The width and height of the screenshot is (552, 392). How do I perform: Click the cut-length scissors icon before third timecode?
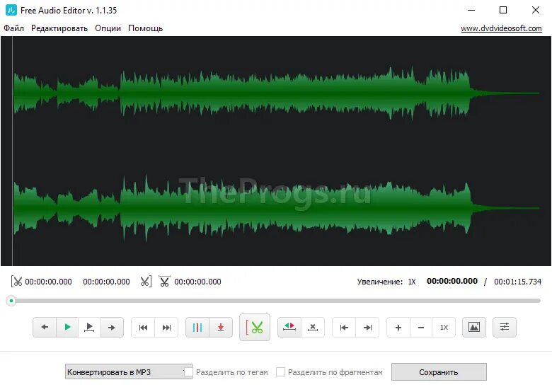pos(164,282)
